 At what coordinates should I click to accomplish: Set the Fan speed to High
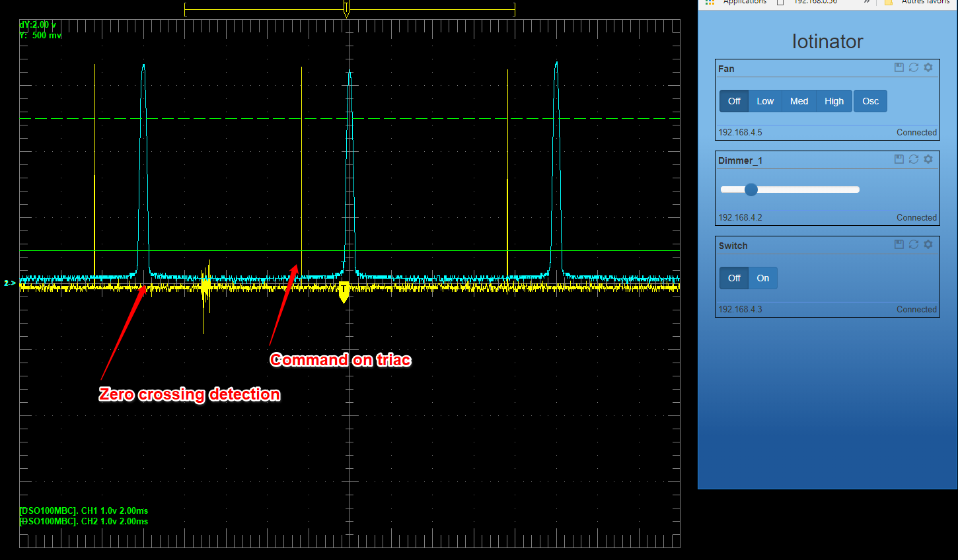click(834, 101)
